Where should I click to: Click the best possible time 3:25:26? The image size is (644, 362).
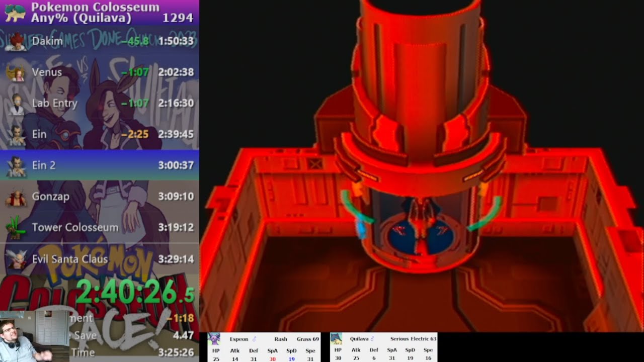tap(176, 352)
